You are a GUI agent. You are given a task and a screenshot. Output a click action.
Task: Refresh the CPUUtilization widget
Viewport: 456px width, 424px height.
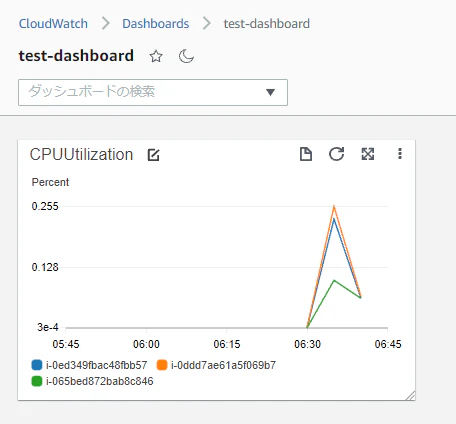click(336, 154)
